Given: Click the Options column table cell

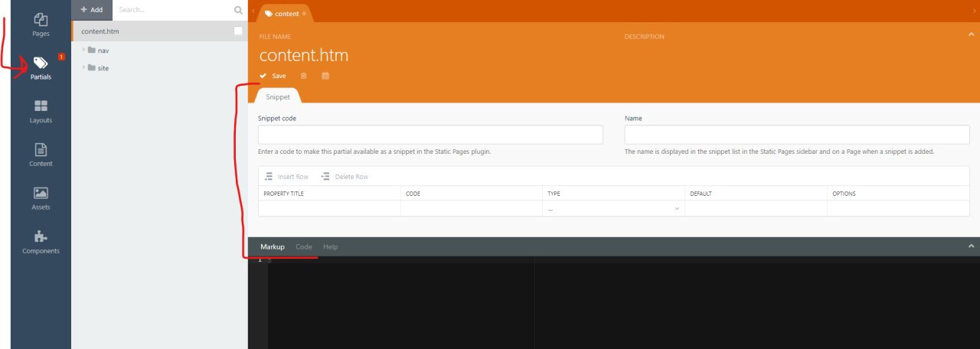Looking at the screenshot, I should tap(898, 208).
